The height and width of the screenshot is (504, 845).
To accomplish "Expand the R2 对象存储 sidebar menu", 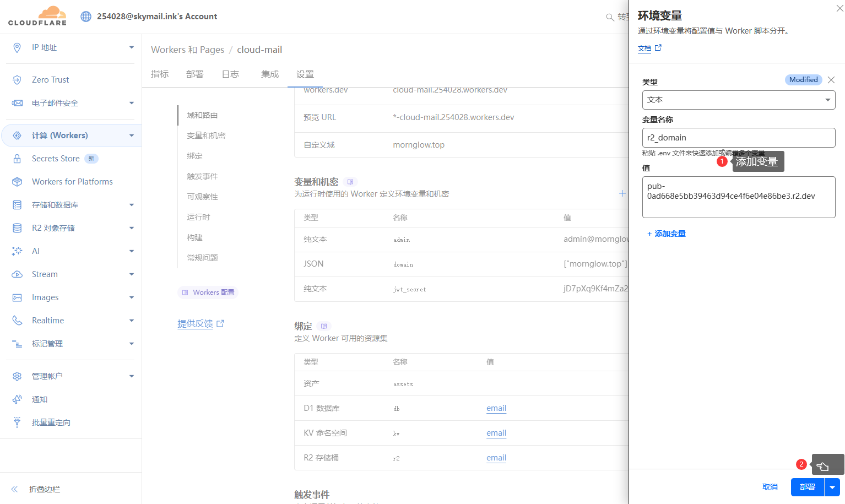I will point(131,228).
